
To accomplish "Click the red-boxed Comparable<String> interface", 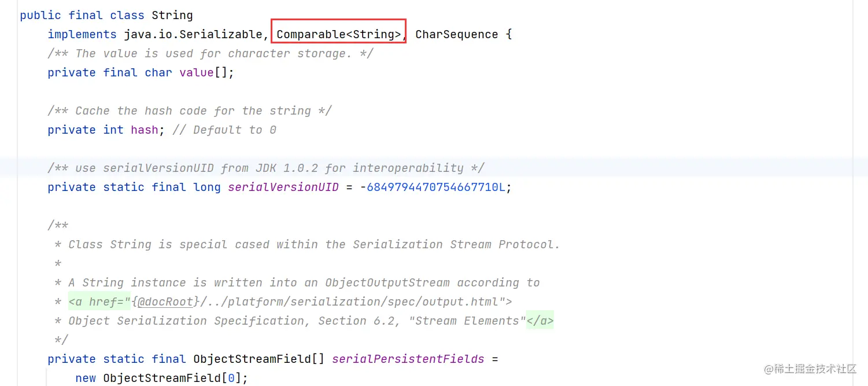I will pos(338,34).
